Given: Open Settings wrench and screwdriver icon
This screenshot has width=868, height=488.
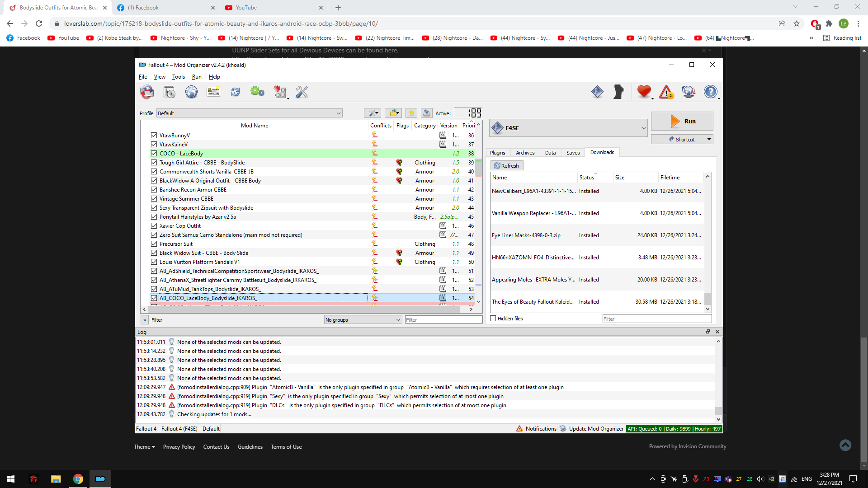Looking at the screenshot, I should click(302, 92).
